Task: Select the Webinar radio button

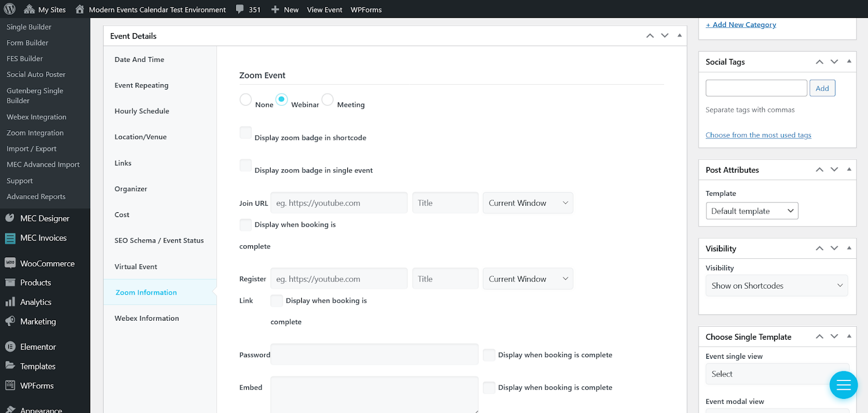Action: [282, 100]
